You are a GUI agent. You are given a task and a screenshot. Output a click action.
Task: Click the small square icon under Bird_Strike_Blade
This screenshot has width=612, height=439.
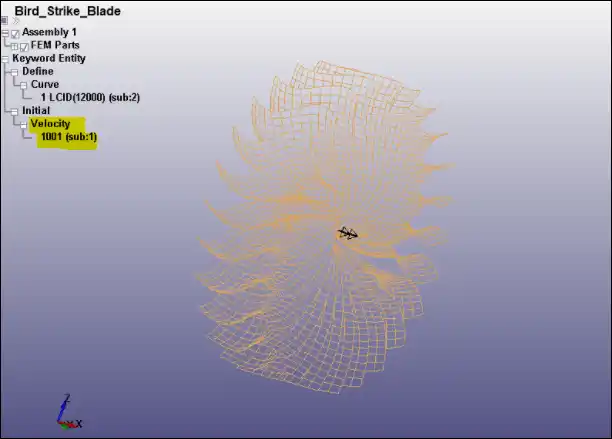point(4,20)
